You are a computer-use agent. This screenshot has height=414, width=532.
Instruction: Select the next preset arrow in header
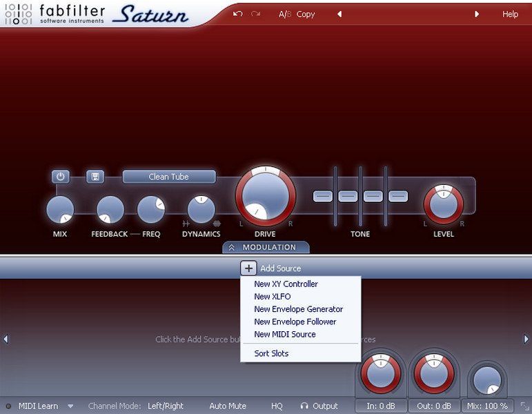pyautogui.click(x=476, y=14)
